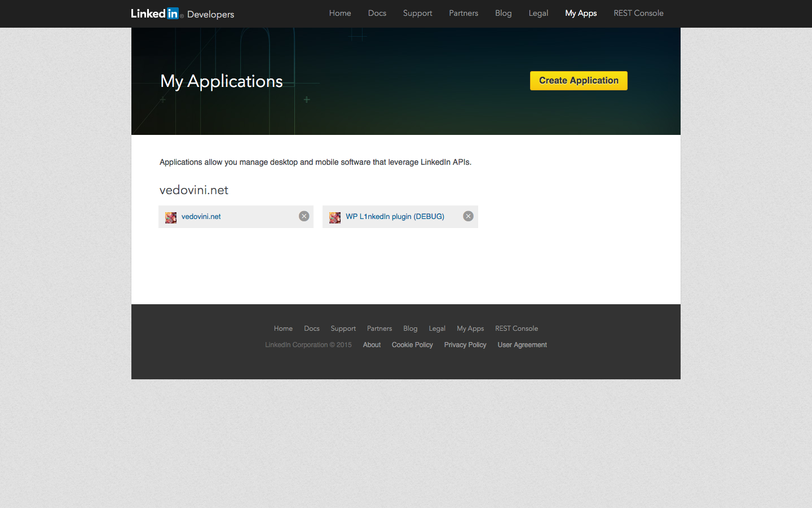Click the LinkedIn Developers logo
The width and height of the screenshot is (812, 508).
[183, 14]
